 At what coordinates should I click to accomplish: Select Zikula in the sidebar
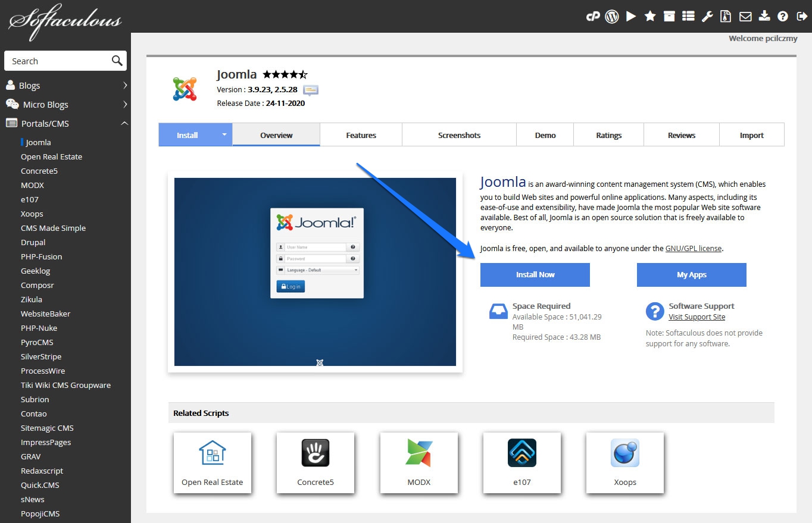(x=31, y=300)
